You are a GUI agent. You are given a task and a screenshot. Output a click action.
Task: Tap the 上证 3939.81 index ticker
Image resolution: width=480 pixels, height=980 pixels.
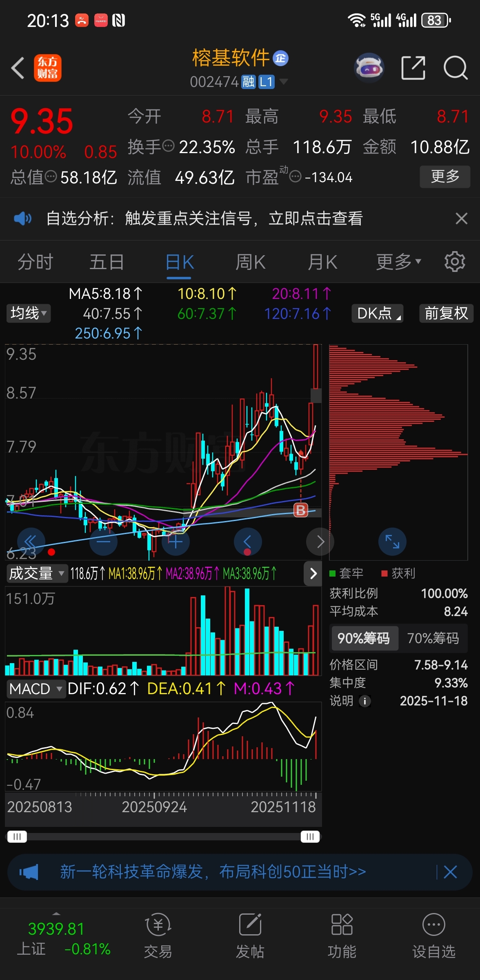coord(63,938)
